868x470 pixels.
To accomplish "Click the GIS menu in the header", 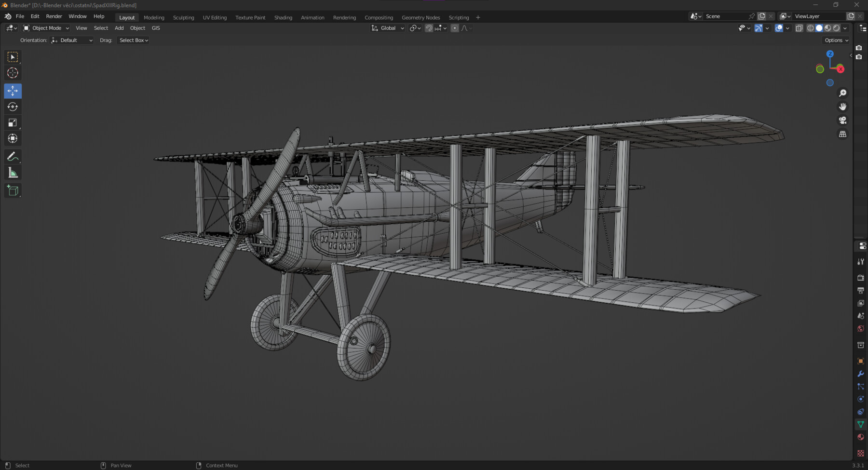I will click(x=155, y=28).
